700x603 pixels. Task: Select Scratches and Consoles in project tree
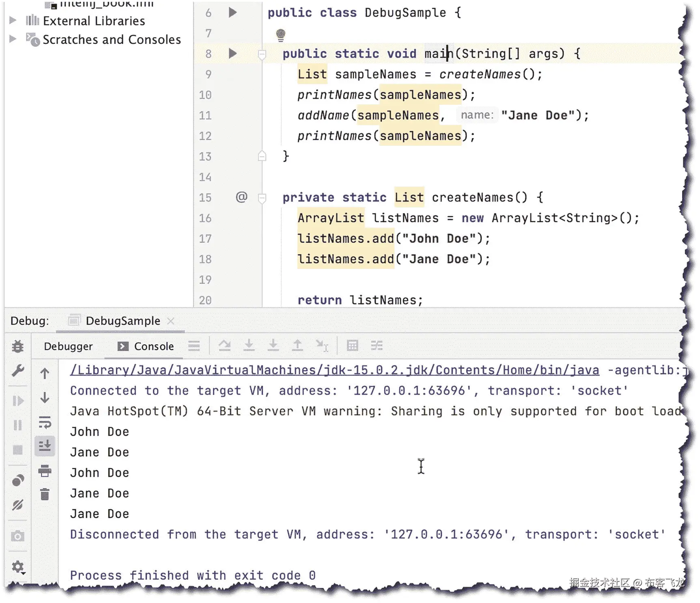112,39
